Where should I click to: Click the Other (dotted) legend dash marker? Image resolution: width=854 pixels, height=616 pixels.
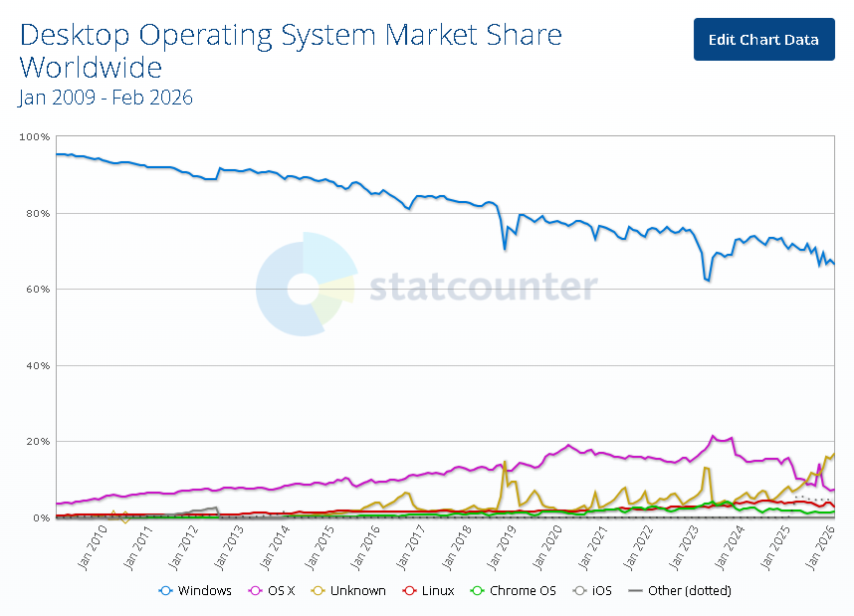[635, 591]
